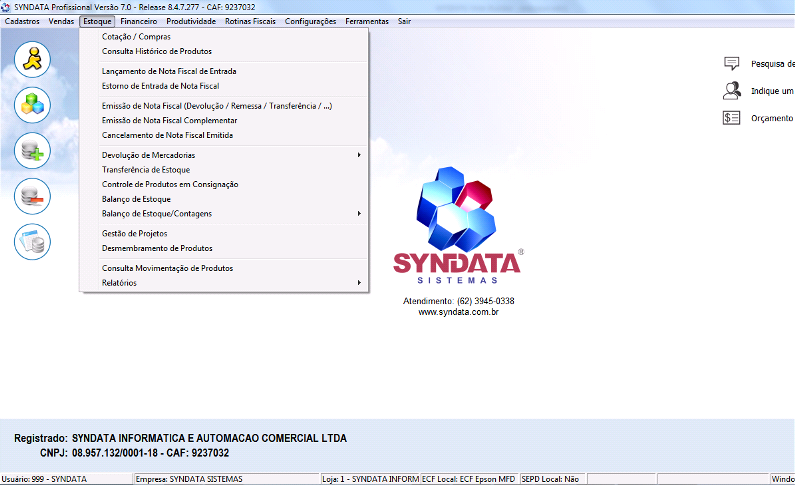Click the www.syndata.com.br website link
The image size is (795, 485).
(458, 312)
